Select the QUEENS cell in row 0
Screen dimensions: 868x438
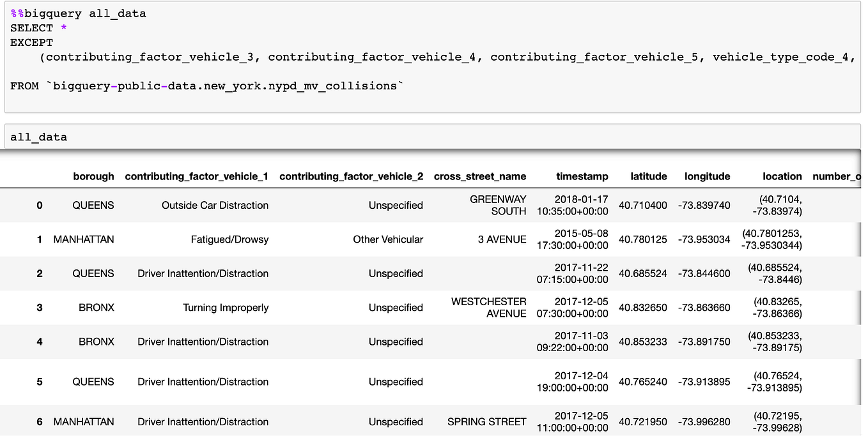coord(93,205)
